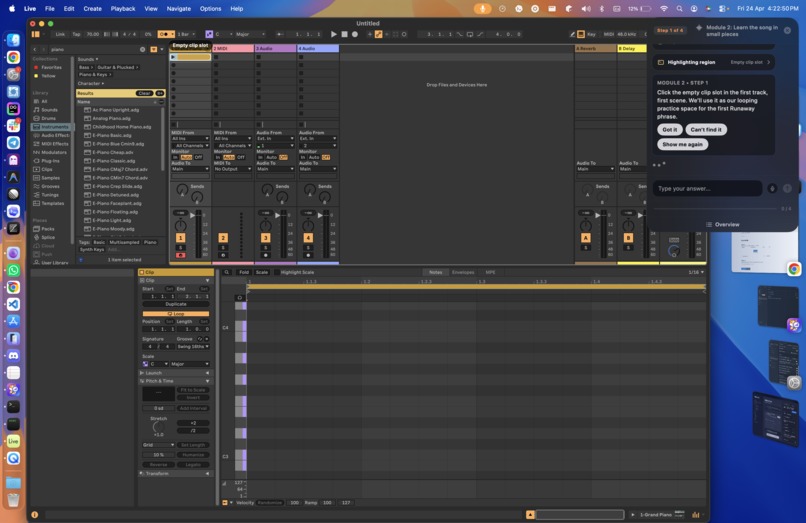
Task: Switch to the Envelopes tab
Action: point(463,272)
